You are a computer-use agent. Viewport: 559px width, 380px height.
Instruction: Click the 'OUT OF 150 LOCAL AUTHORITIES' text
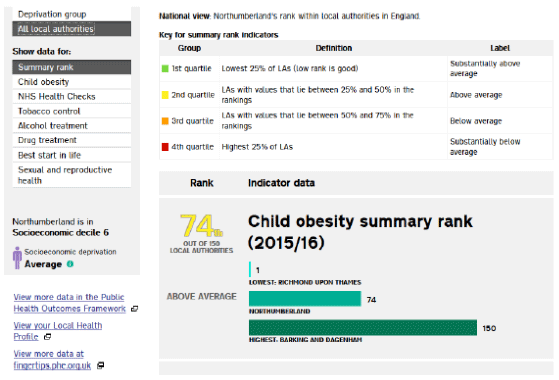click(201, 247)
